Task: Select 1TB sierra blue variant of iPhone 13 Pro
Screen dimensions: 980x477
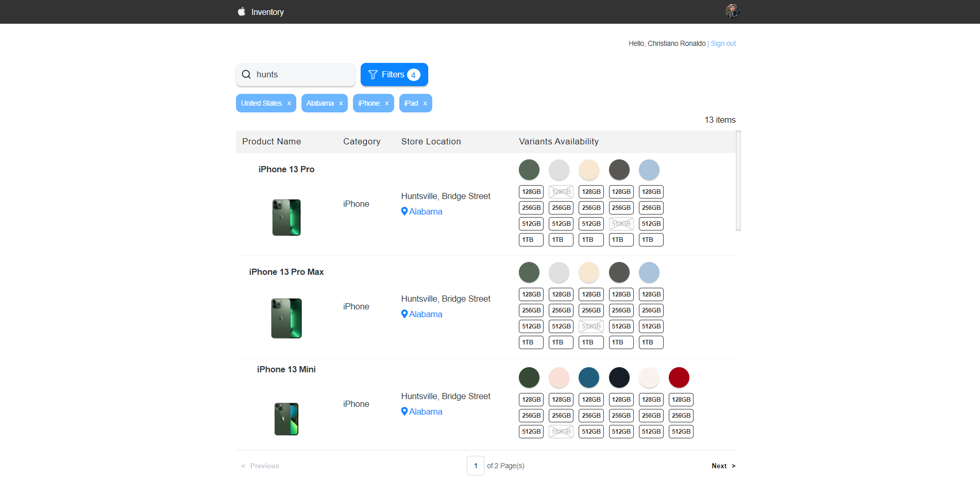Action: (651, 240)
